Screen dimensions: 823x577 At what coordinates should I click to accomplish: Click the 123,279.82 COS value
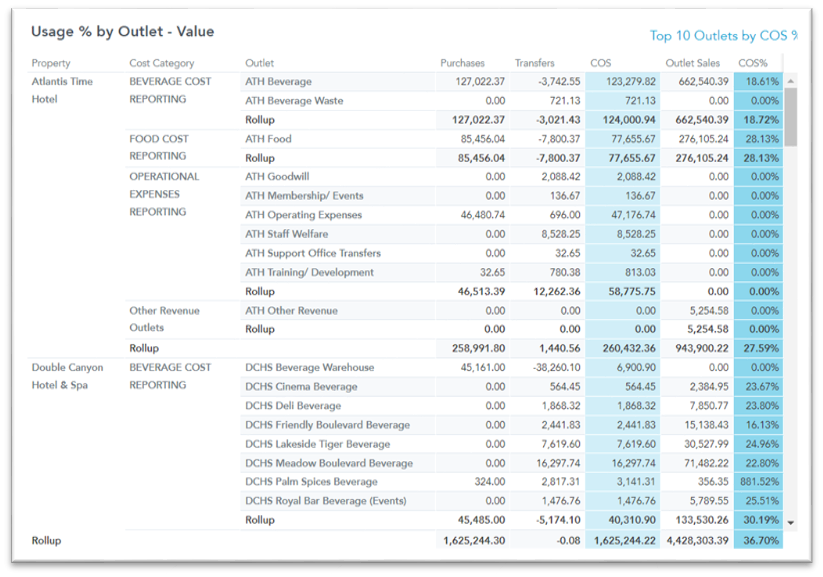pyautogui.click(x=629, y=81)
